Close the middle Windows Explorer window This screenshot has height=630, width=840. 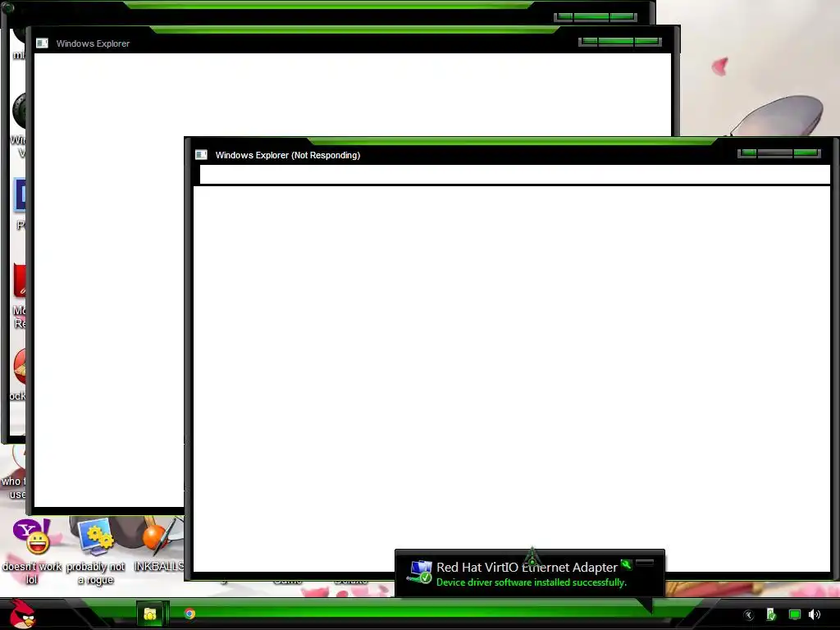[x=648, y=42]
